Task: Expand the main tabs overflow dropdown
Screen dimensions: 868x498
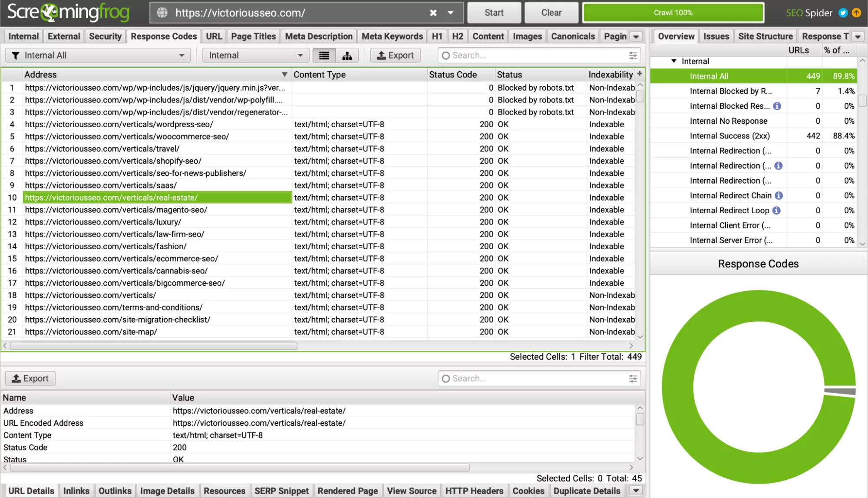Action: click(636, 37)
